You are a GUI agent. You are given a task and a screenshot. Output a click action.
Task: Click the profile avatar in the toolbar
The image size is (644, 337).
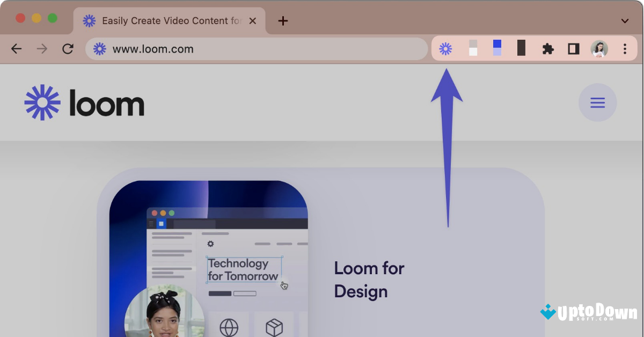599,48
